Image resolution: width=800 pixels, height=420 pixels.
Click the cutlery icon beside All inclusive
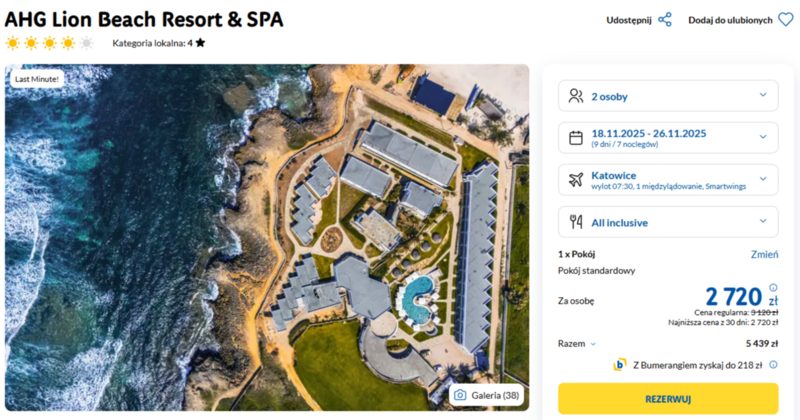[x=575, y=221]
